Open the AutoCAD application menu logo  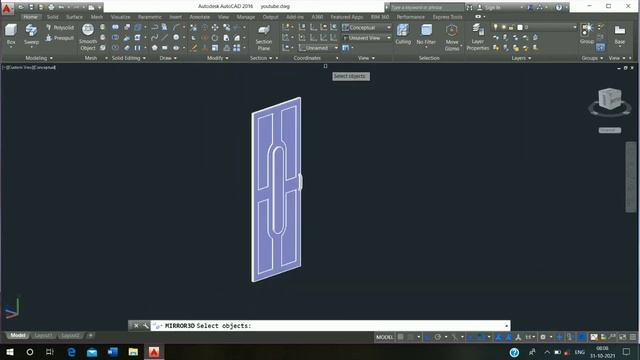7,8
